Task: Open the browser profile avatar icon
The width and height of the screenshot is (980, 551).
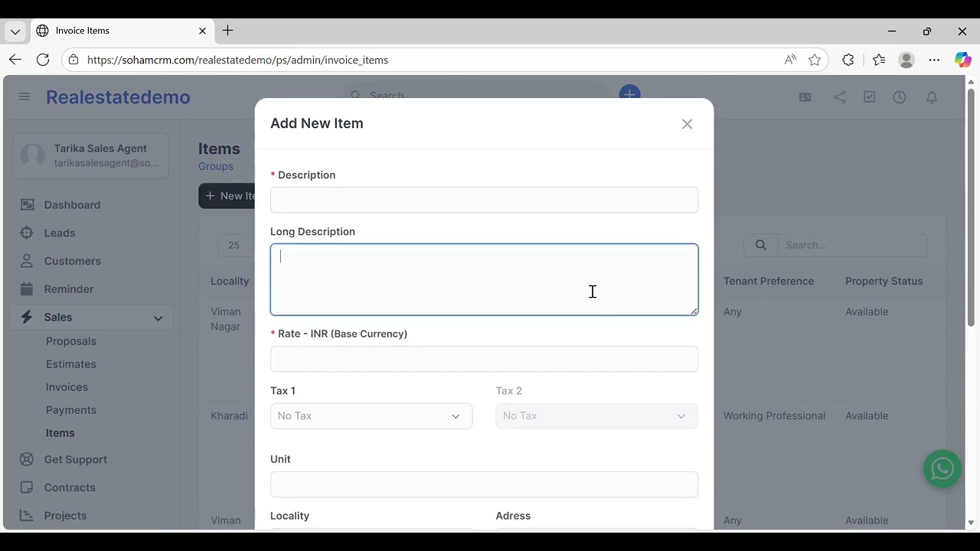Action: pyautogui.click(x=906, y=60)
